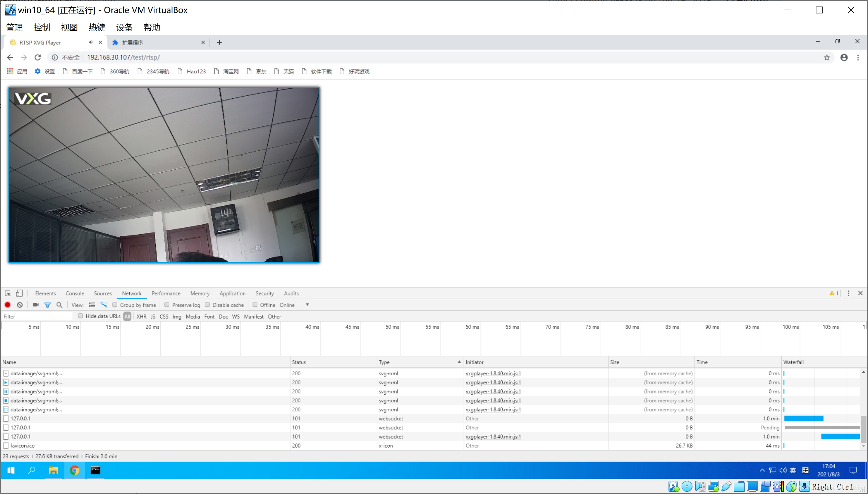Screen dimensions: 868x494
Task: Click the Filter text input field
Action: click(x=36, y=316)
